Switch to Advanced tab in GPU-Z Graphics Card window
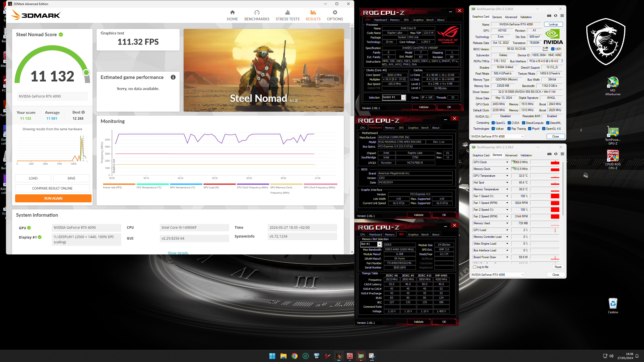The height and width of the screenshot is (362, 644). tap(511, 17)
